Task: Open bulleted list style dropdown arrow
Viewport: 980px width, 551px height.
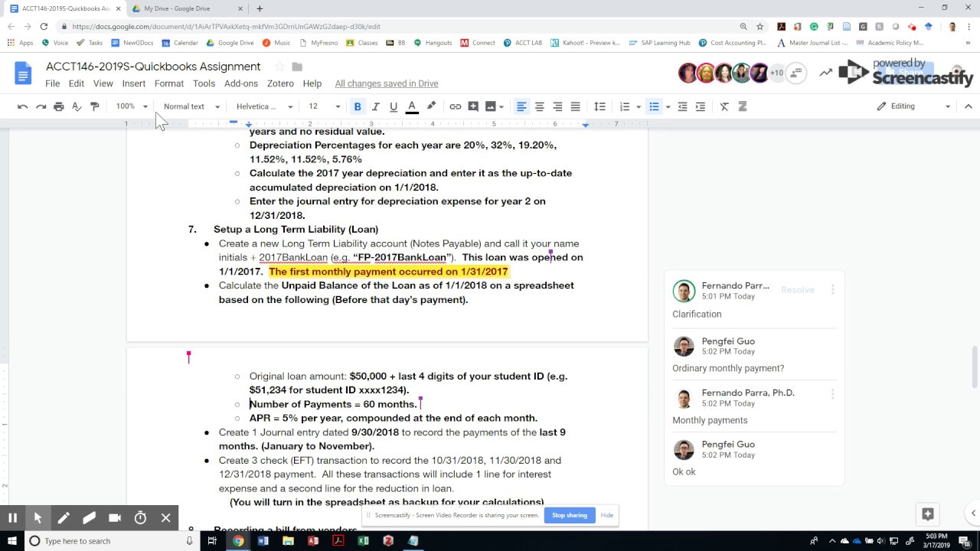Action: pyautogui.click(x=668, y=106)
